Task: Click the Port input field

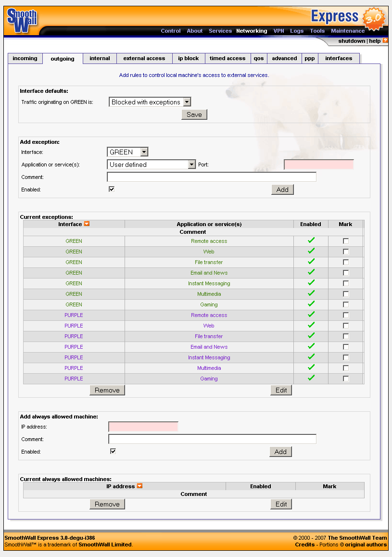Action: coord(318,165)
